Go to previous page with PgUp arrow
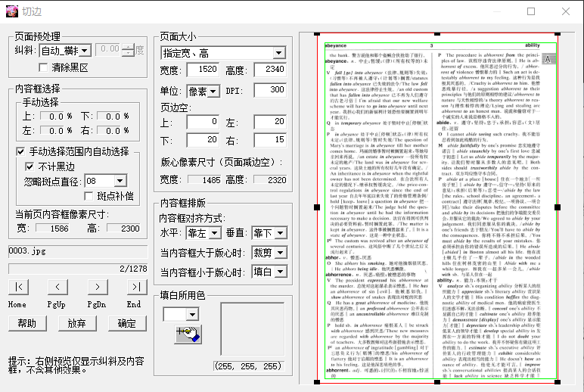The width and height of the screenshot is (584, 392). click(57, 287)
